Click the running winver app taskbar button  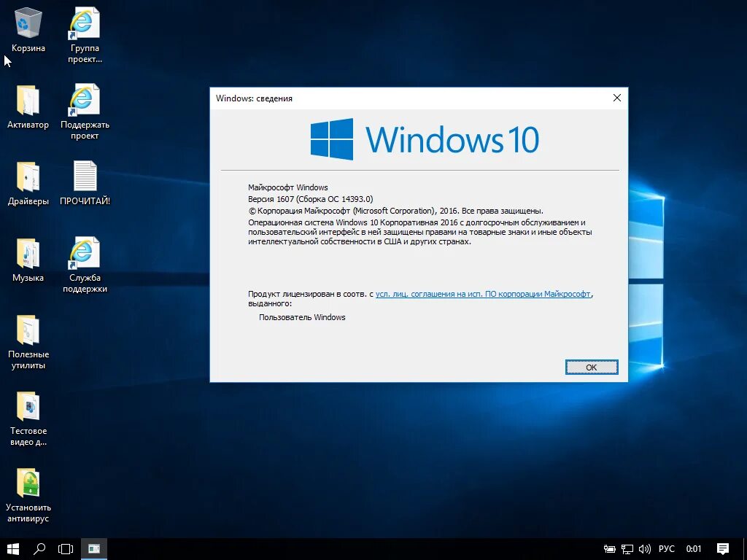click(94, 549)
